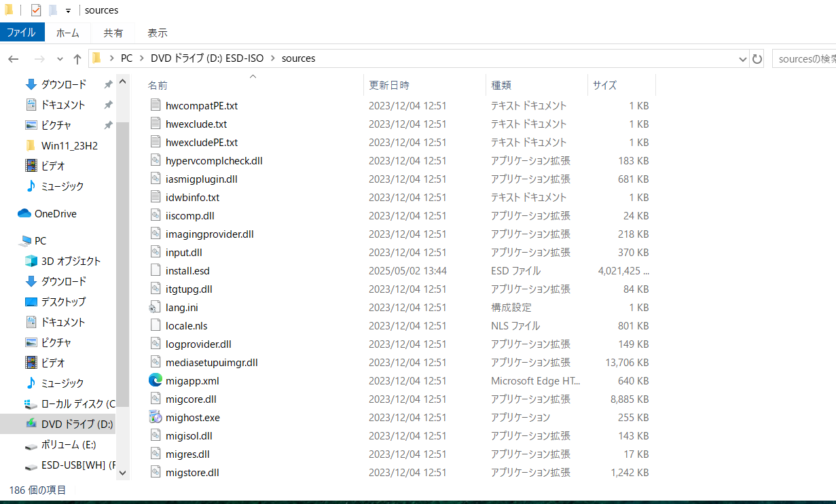This screenshot has width=836, height=504.
Task: Select the install.esd file
Action: point(187,270)
